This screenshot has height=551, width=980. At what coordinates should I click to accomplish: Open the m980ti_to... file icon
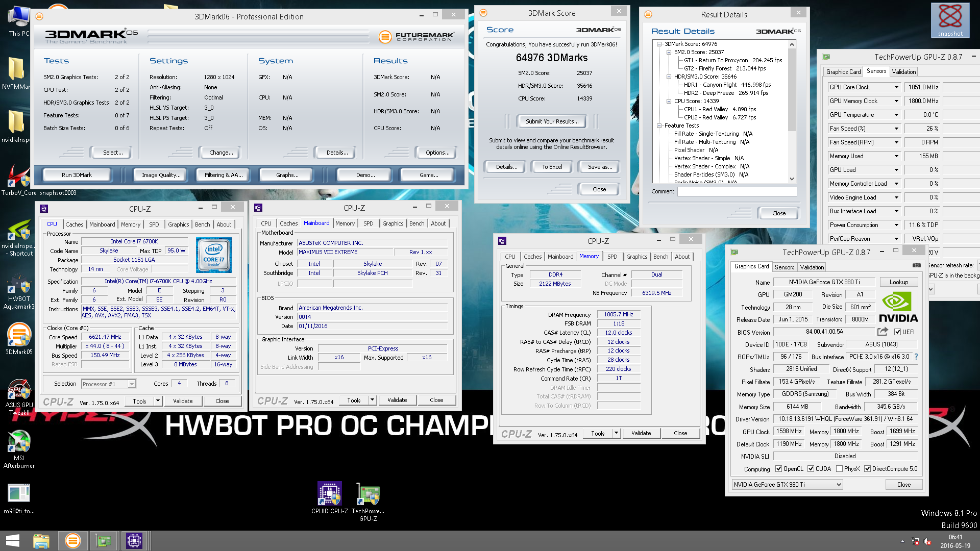19,498
